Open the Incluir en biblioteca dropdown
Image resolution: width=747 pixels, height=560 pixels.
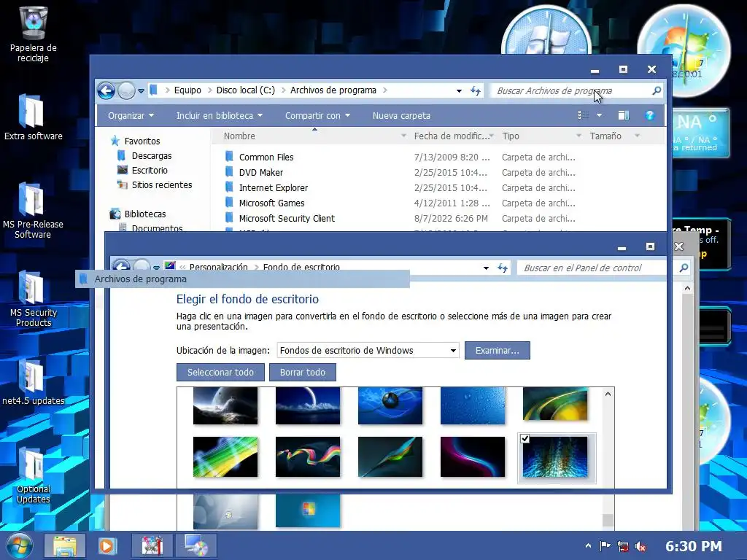pos(219,115)
